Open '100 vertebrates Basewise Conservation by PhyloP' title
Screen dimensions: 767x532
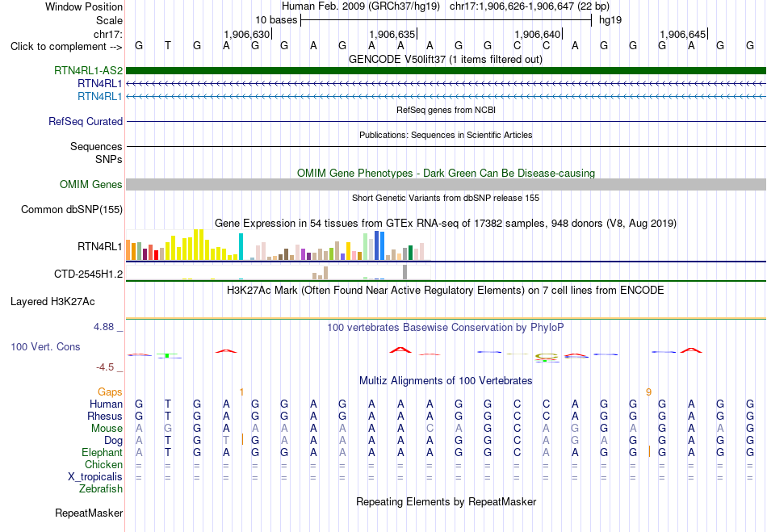[x=446, y=328]
